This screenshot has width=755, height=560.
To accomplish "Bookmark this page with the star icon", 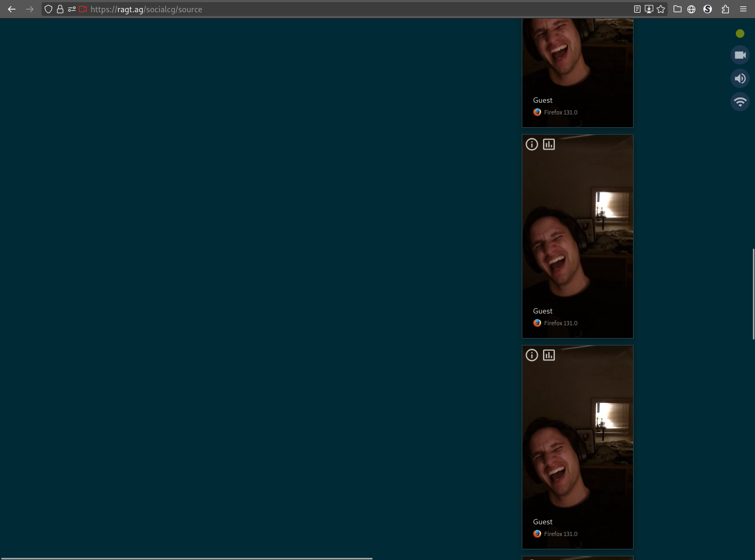I will point(661,9).
